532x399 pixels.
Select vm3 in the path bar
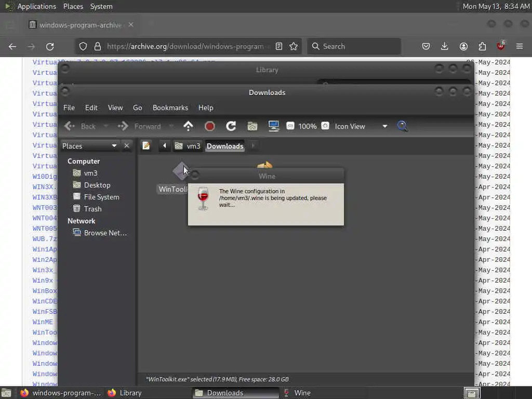point(188,146)
